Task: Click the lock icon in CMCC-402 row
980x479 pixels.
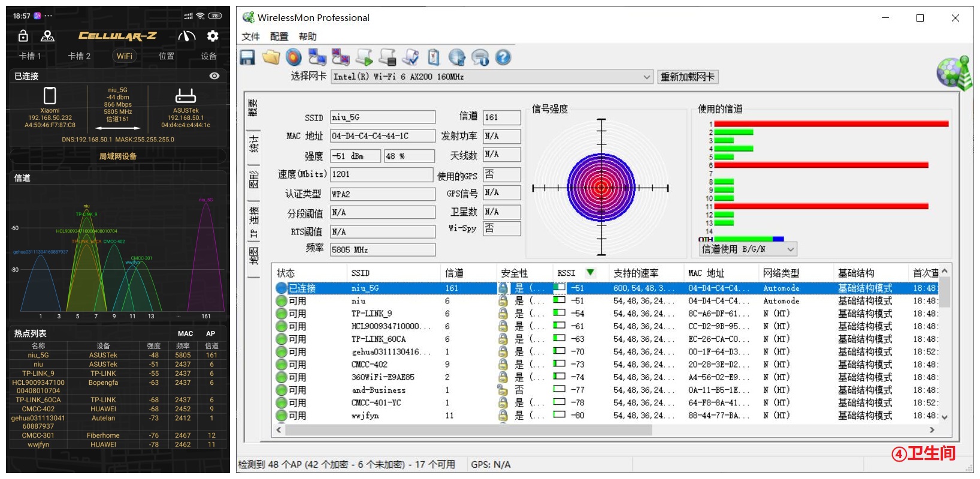Action: click(x=503, y=364)
